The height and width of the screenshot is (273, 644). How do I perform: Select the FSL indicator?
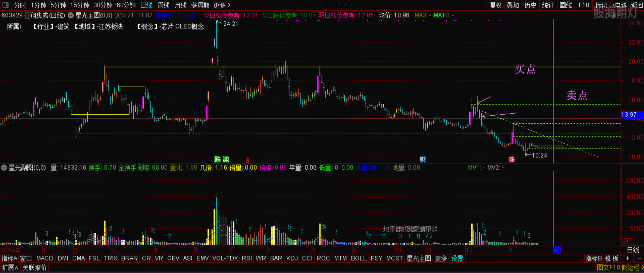point(94,258)
